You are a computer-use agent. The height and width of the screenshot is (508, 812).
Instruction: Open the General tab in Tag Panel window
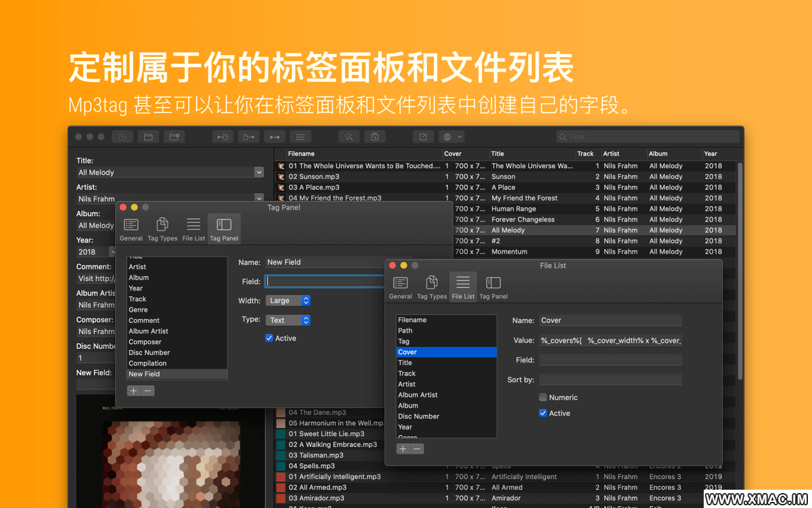131,230
